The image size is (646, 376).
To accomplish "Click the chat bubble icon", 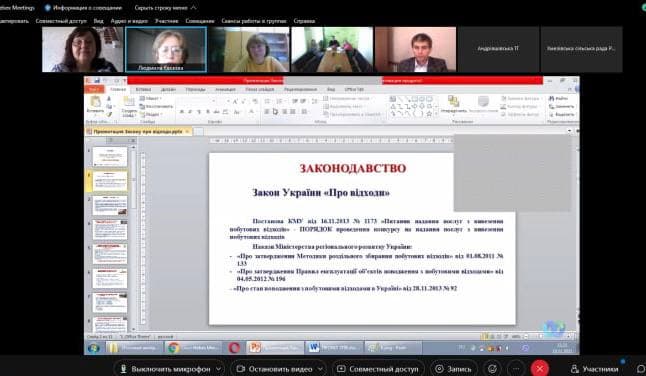I will pos(641,369).
